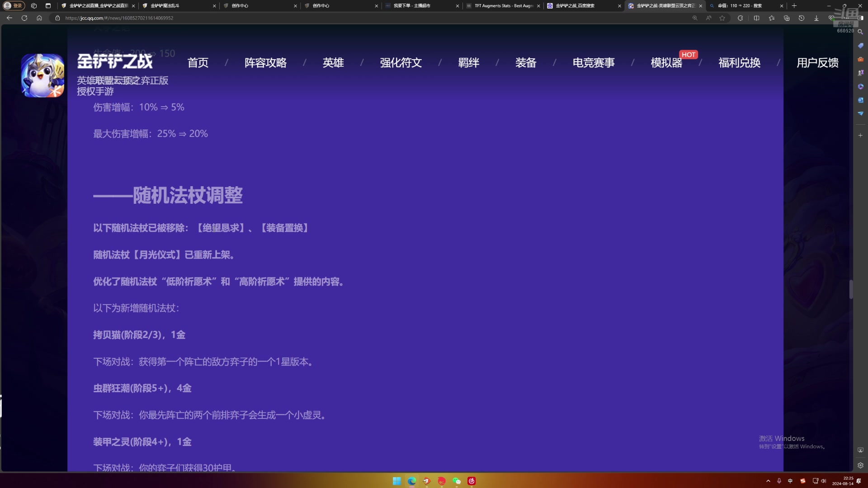
Task: Toggle the Edge sidebar visibility
Action: pos(861,19)
